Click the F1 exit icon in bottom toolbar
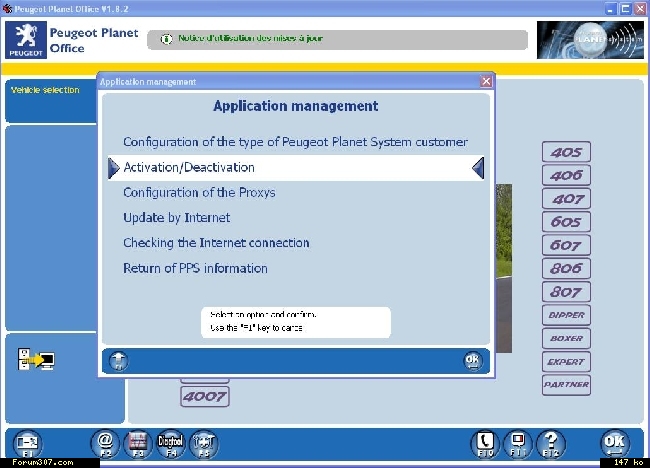650x468 pixels. pos(27,444)
